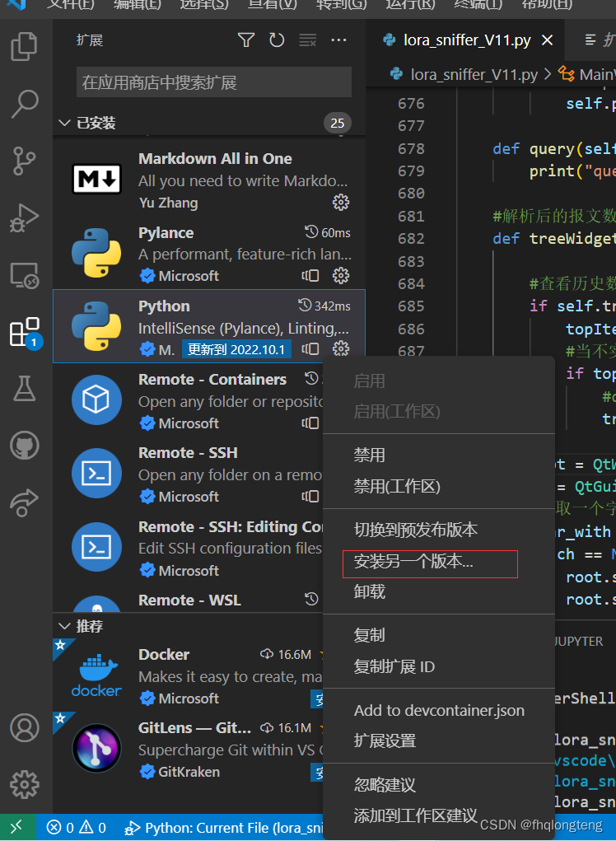Select the Remote - SSH extension
Screen dimensions: 616x841
coord(189,474)
